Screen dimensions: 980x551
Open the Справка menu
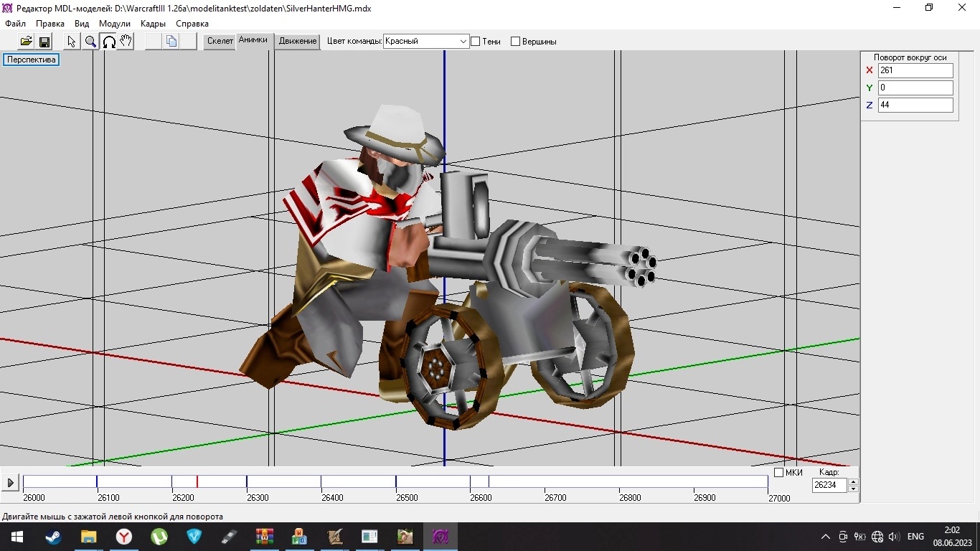pos(192,24)
